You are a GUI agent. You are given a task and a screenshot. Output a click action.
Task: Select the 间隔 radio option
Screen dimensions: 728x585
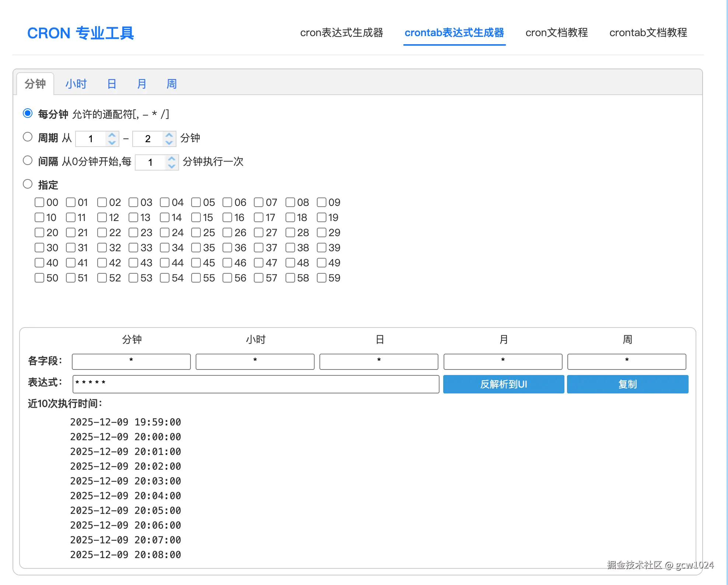(28, 160)
